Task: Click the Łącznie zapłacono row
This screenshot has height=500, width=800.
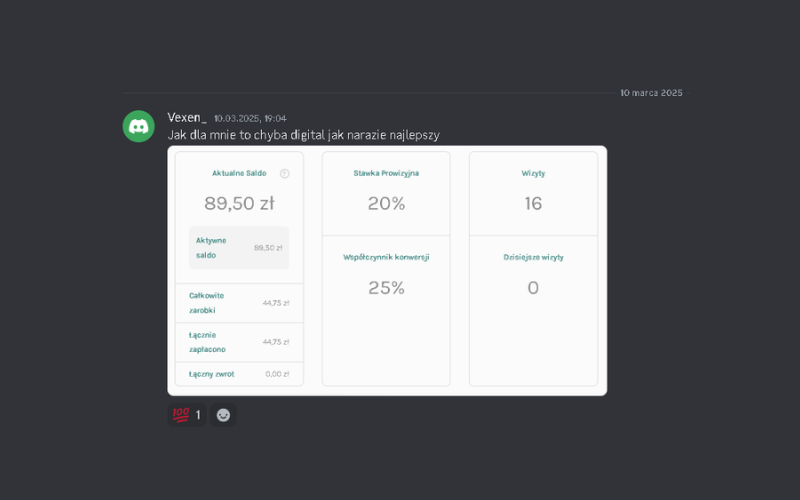Action: pos(239,342)
